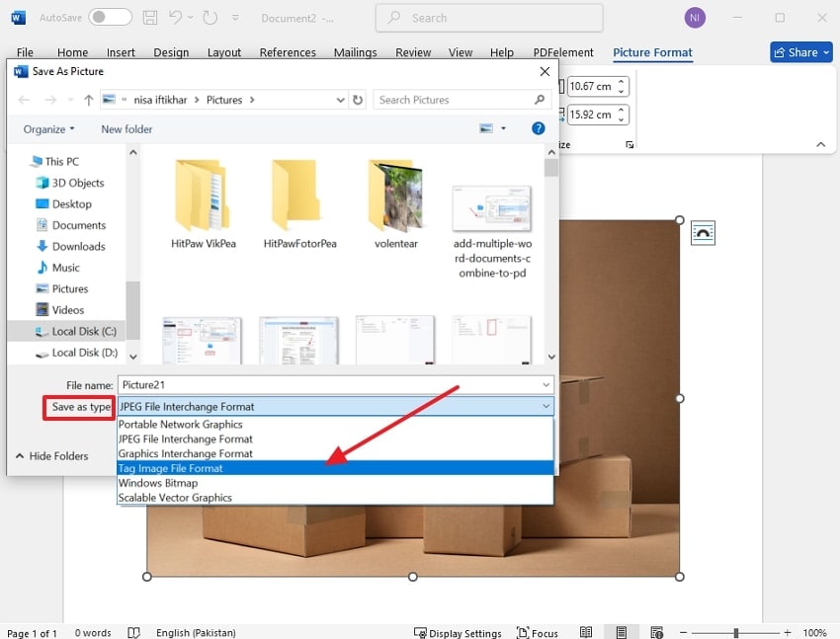Open the Review tab

pos(413,52)
